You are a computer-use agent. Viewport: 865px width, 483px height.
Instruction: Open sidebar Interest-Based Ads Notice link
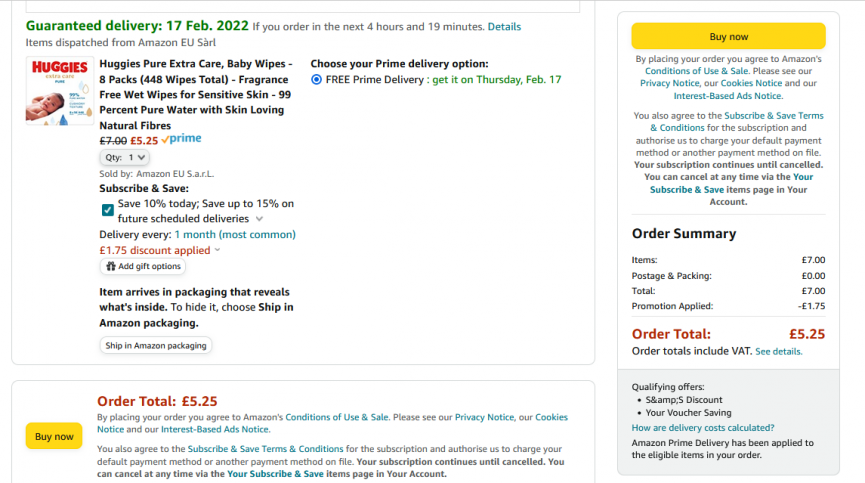728,96
